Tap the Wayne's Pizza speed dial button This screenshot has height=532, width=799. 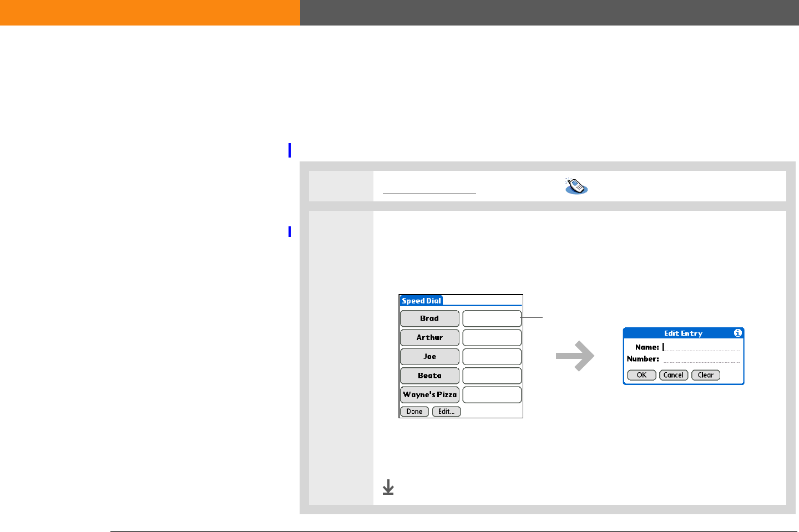tap(429, 394)
